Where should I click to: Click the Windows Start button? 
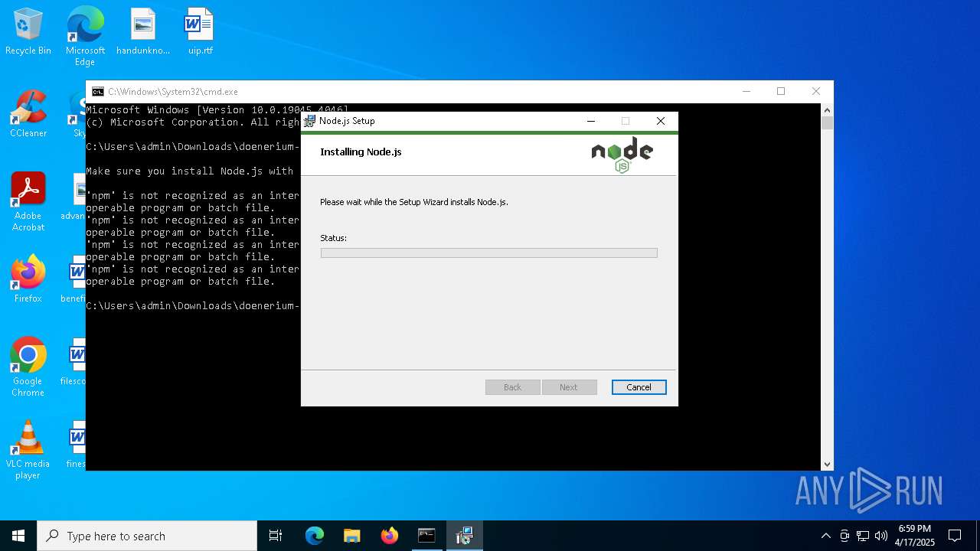pos(18,536)
